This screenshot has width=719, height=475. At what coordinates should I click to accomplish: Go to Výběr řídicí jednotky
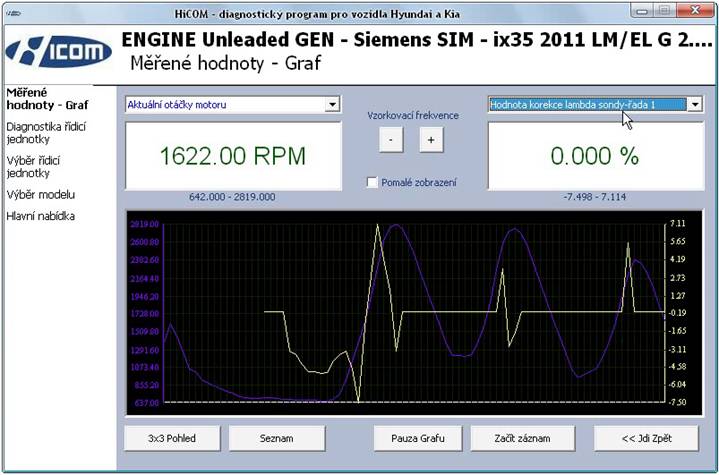point(42,166)
